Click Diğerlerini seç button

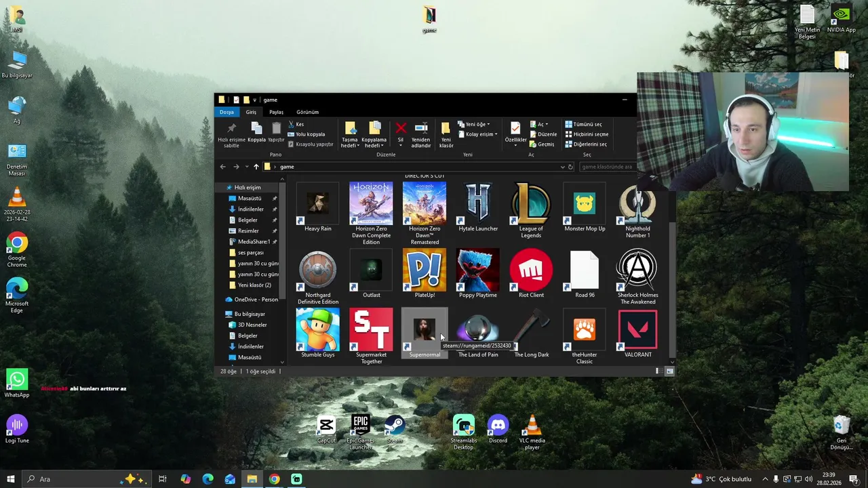tap(586, 144)
